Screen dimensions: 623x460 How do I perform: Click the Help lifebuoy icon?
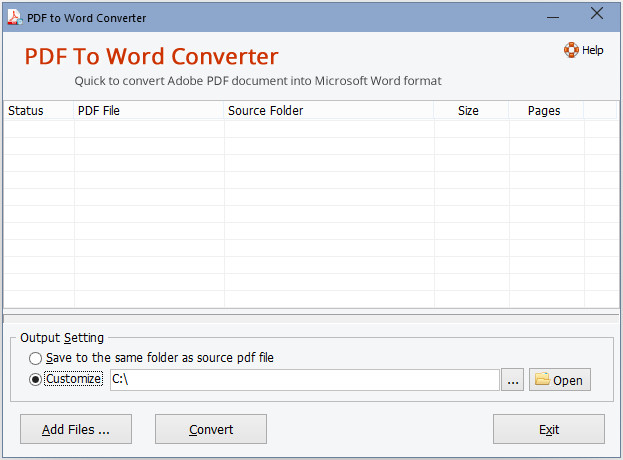coord(571,50)
